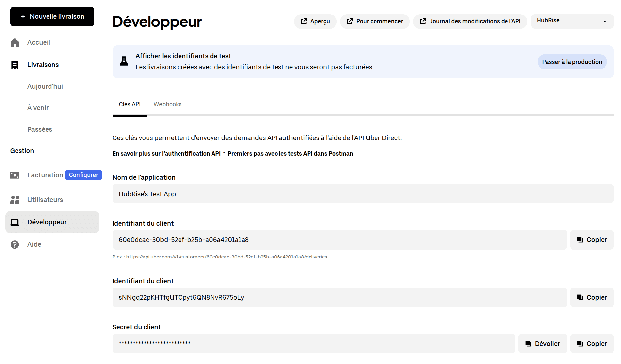621x364 pixels.
Task: Select the Clés API tab
Action: pos(129,104)
